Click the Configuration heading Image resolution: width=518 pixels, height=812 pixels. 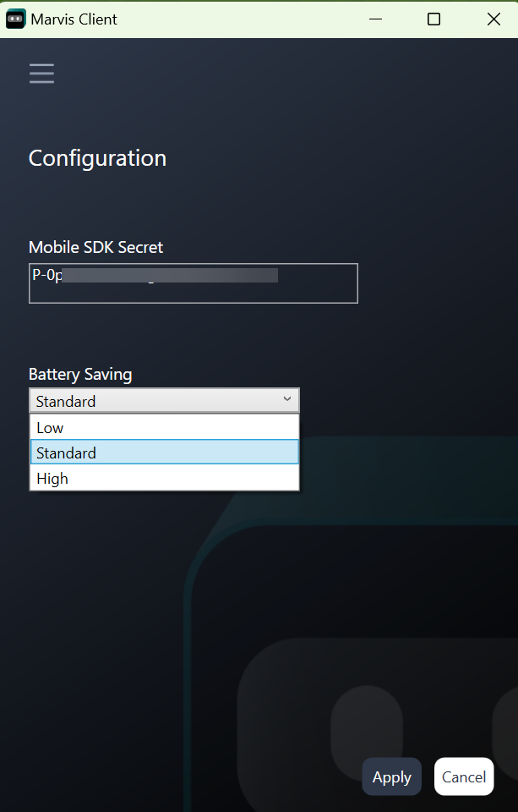point(97,158)
